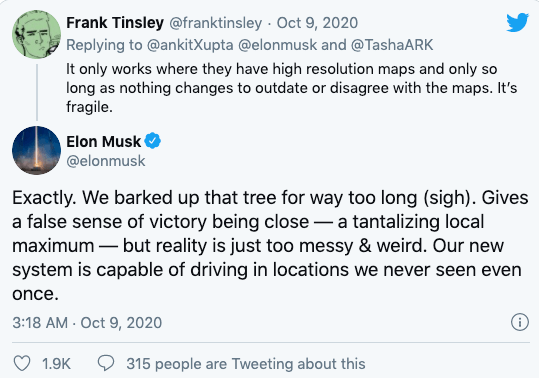The height and width of the screenshot is (378, 539).
Task: Open Elon Musk's rocket avatar
Action: click(x=36, y=151)
